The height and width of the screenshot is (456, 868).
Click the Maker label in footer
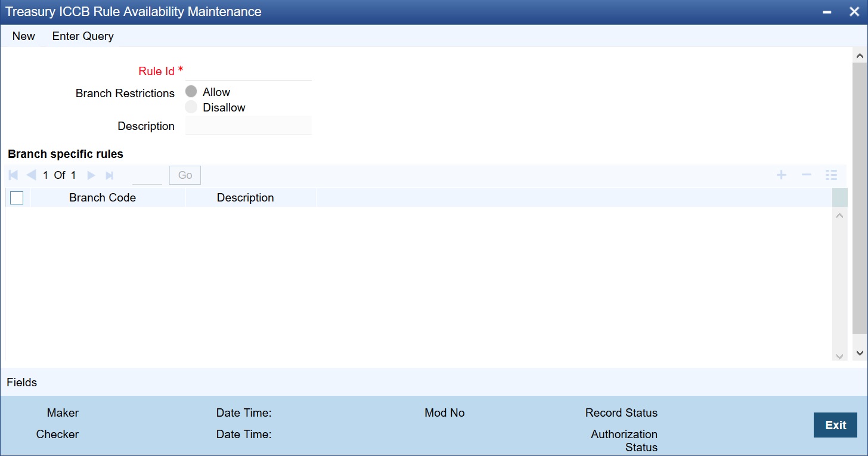[x=63, y=413]
